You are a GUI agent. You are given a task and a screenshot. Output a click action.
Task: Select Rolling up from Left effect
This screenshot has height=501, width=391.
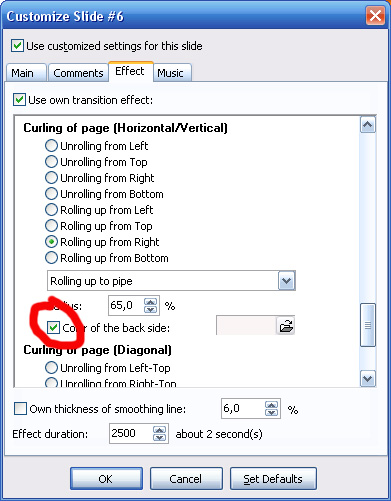[51, 210]
